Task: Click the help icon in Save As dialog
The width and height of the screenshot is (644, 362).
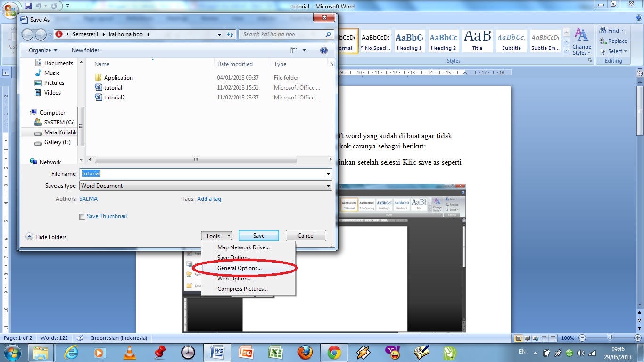Action: coord(324,50)
